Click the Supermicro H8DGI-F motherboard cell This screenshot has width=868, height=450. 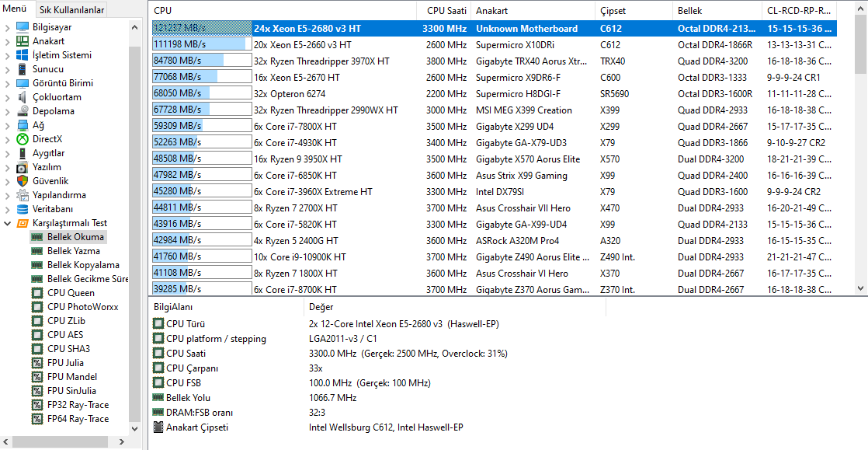(x=518, y=94)
